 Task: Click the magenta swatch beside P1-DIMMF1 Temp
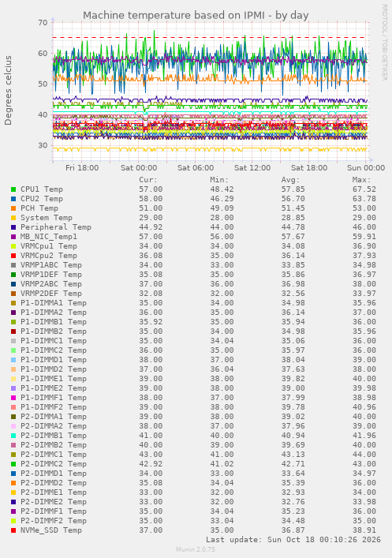coord(13,398)
